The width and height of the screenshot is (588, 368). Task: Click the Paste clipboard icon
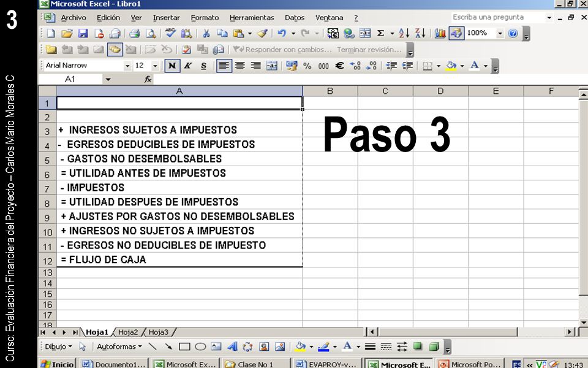click(238, 33)
